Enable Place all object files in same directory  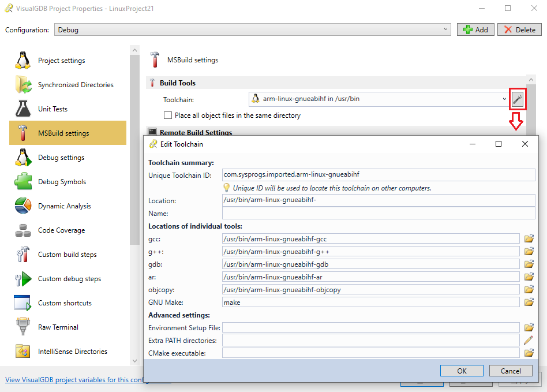[x=168, y=115]
